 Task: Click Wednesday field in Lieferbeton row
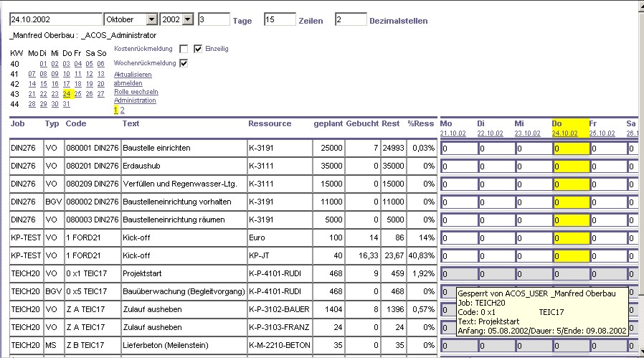(x=534, y=347)
